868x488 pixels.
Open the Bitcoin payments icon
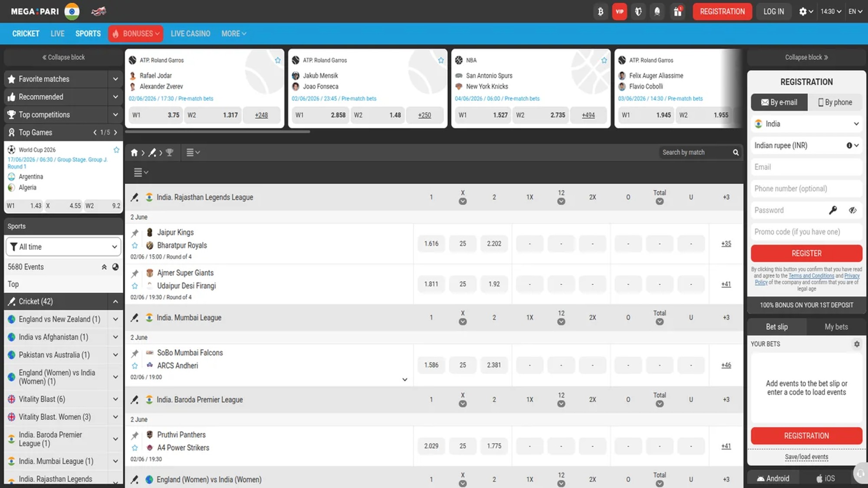(x=601, y=12)
